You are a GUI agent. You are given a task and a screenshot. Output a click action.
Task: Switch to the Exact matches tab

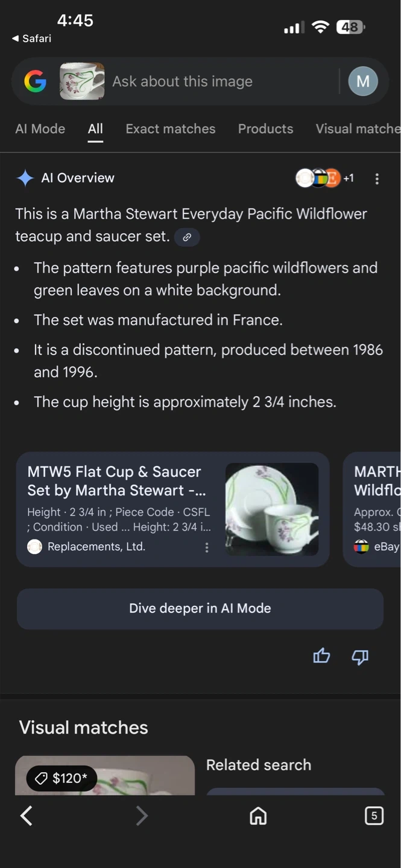click(x=170, y=129)
